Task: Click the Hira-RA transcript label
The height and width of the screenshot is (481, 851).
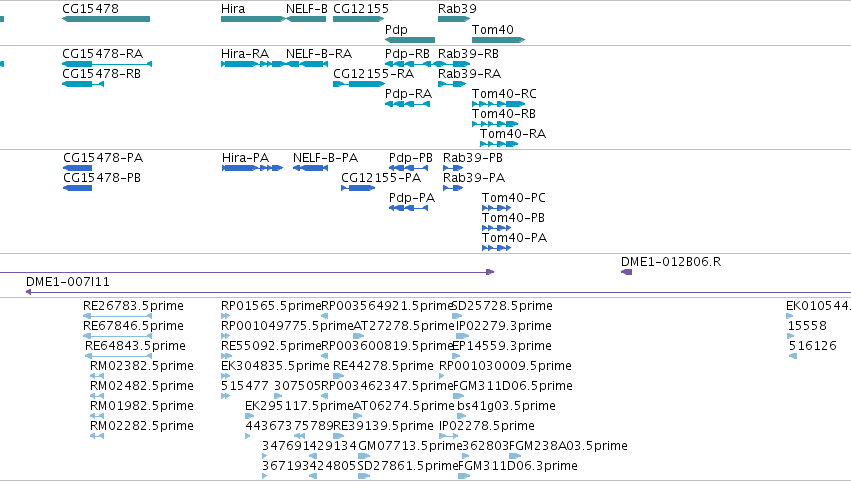Action: point(245,54)
